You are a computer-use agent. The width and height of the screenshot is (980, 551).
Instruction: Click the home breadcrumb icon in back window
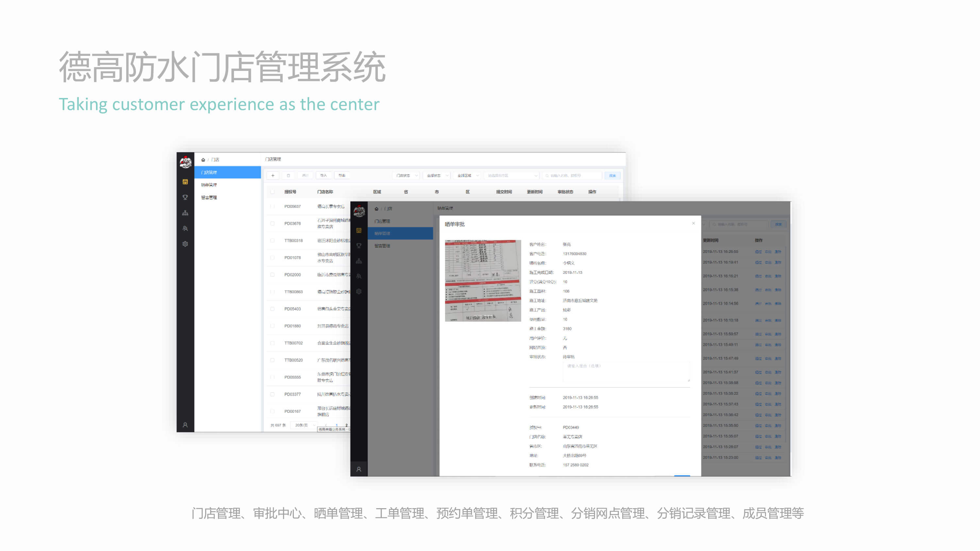coord(203,160)
